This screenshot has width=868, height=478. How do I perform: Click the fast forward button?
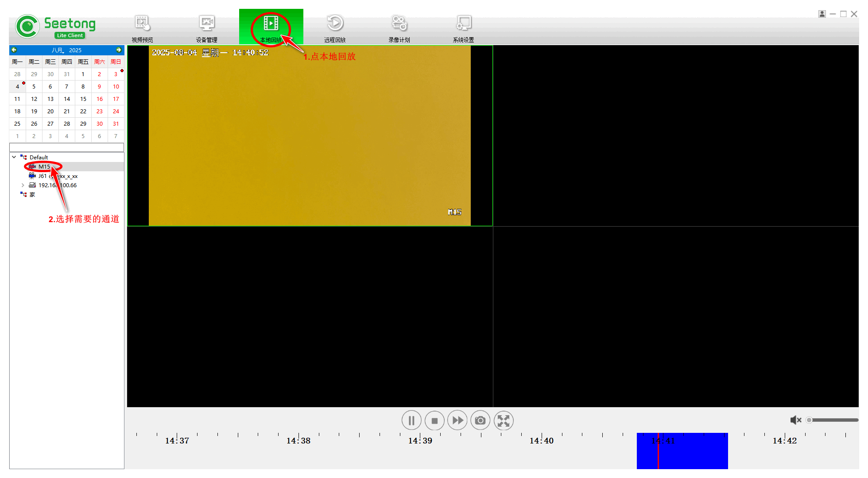tap(457, 420)
